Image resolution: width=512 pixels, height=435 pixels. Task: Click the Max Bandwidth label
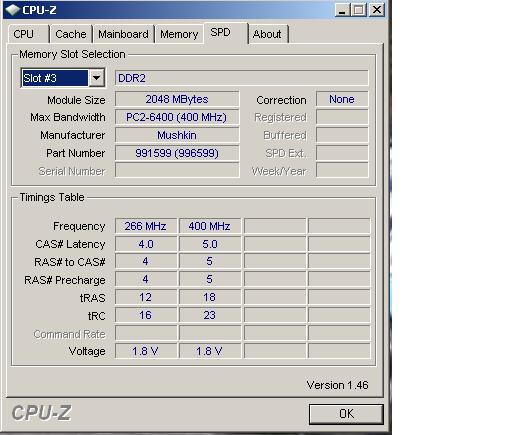point(68,117)
